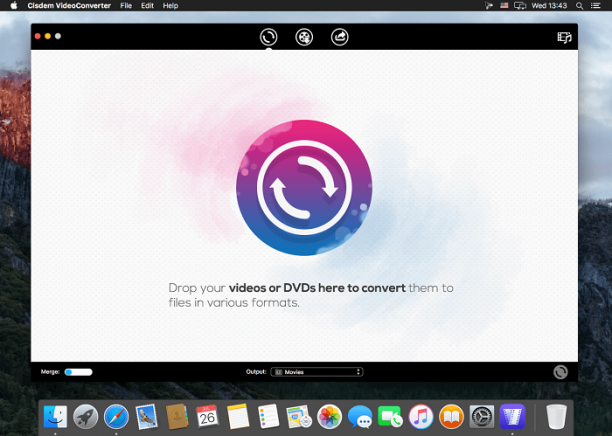This screenshot has width=612, height=436.
Task: Click the large convert logo in the drop area
Action: (x=304, y=187)
